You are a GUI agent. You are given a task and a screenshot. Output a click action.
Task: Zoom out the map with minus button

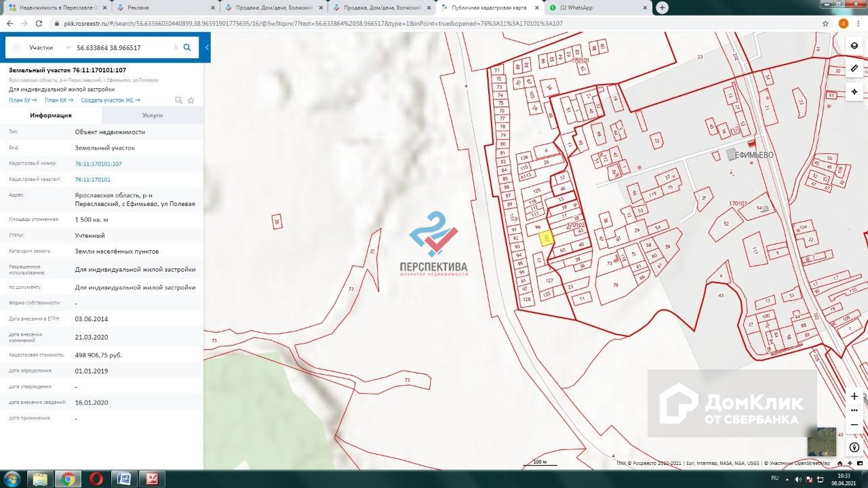[854, 425]
